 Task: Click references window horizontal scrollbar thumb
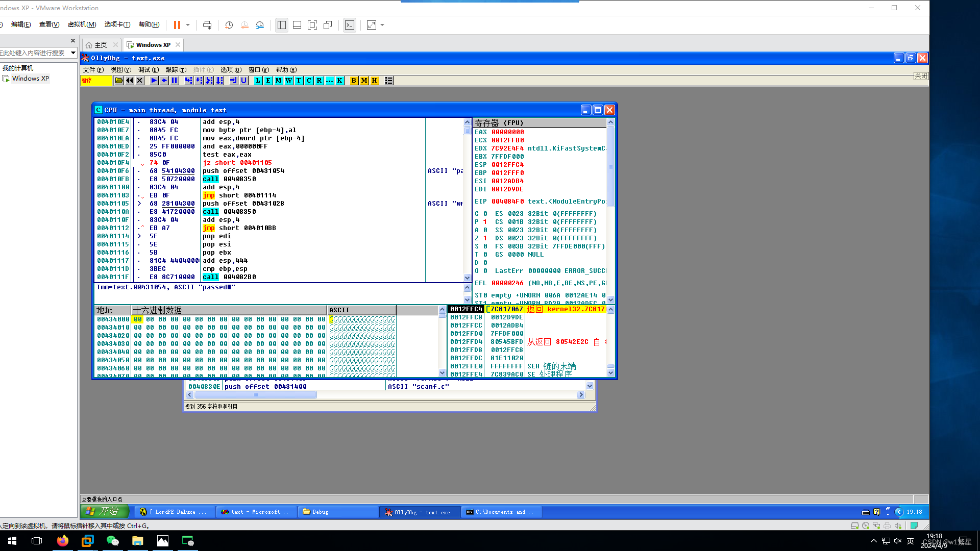tap(256, 395)
